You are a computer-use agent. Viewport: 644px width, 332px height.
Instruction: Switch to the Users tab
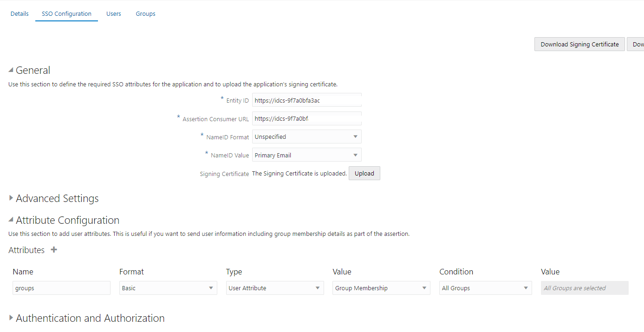(x=113, y=13)
